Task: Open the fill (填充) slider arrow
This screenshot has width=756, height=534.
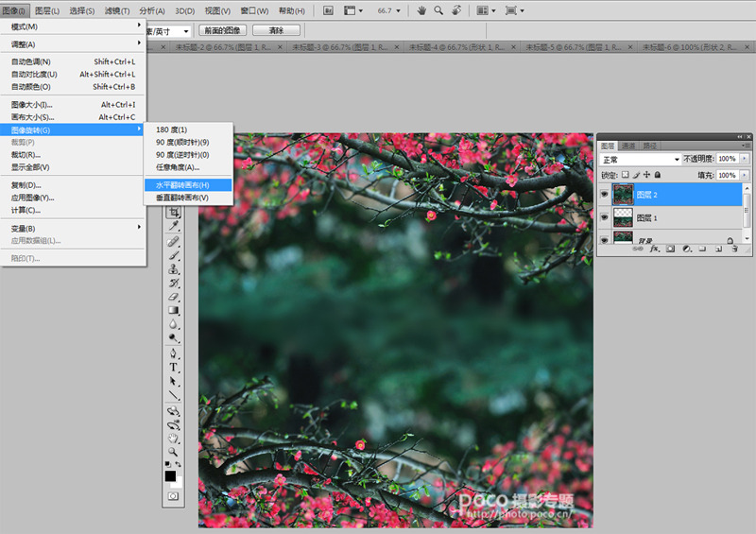Action: [x=745, y=175]
